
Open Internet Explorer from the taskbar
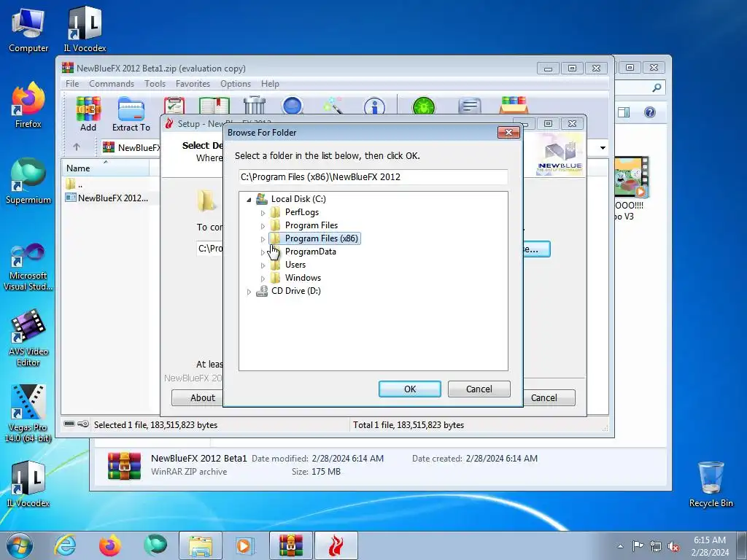point(65,545)
